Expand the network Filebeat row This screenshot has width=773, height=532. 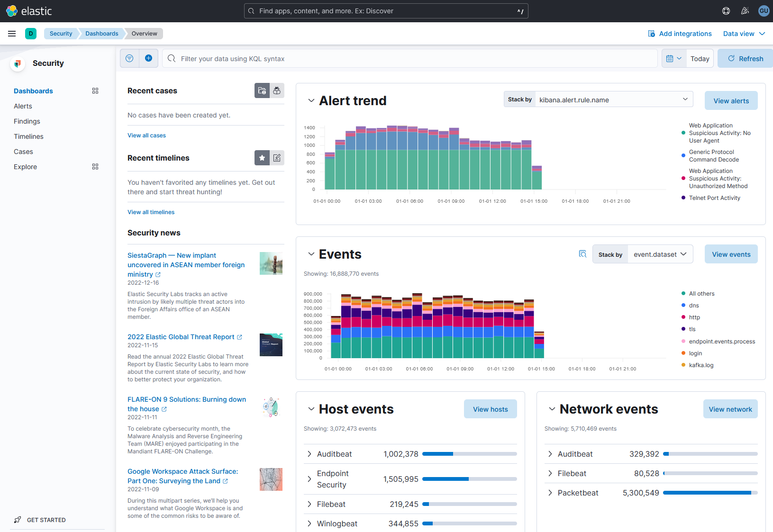point(550,473)
